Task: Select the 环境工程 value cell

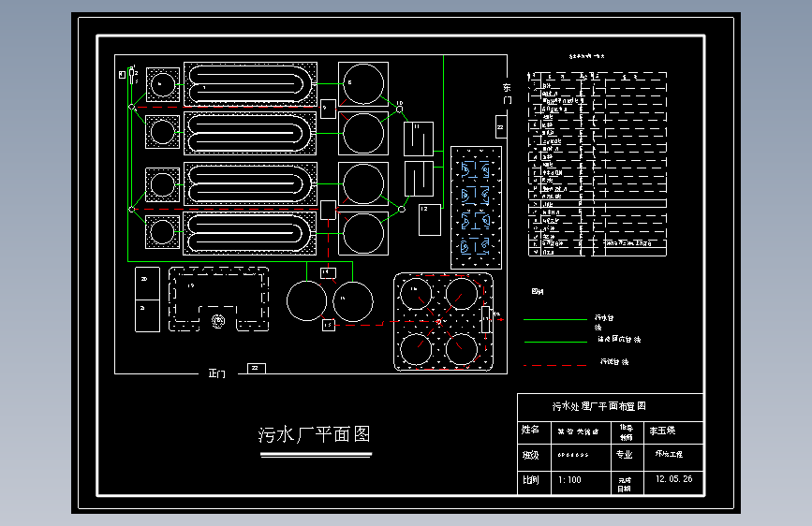Action: pyautogui.click(x=672, y=457)
